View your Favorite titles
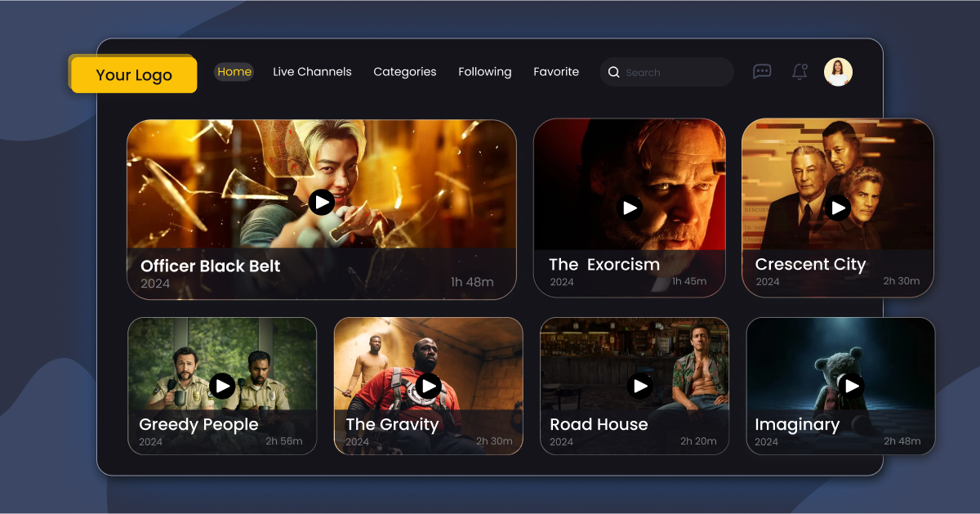 [556, 72]
